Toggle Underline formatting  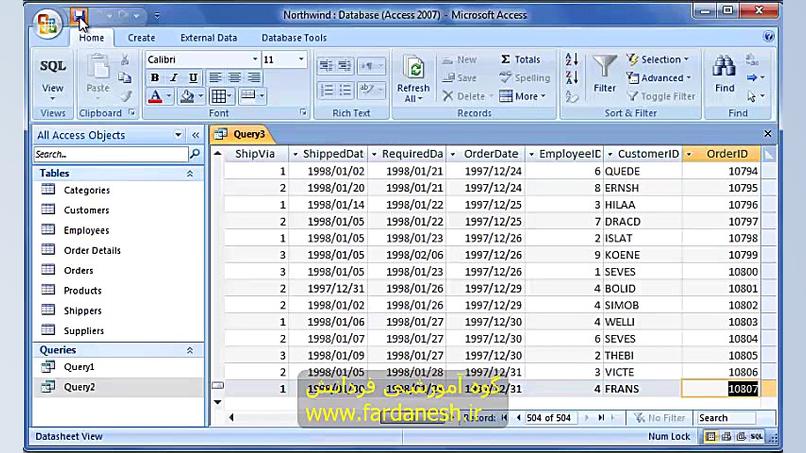coord(193,78)
